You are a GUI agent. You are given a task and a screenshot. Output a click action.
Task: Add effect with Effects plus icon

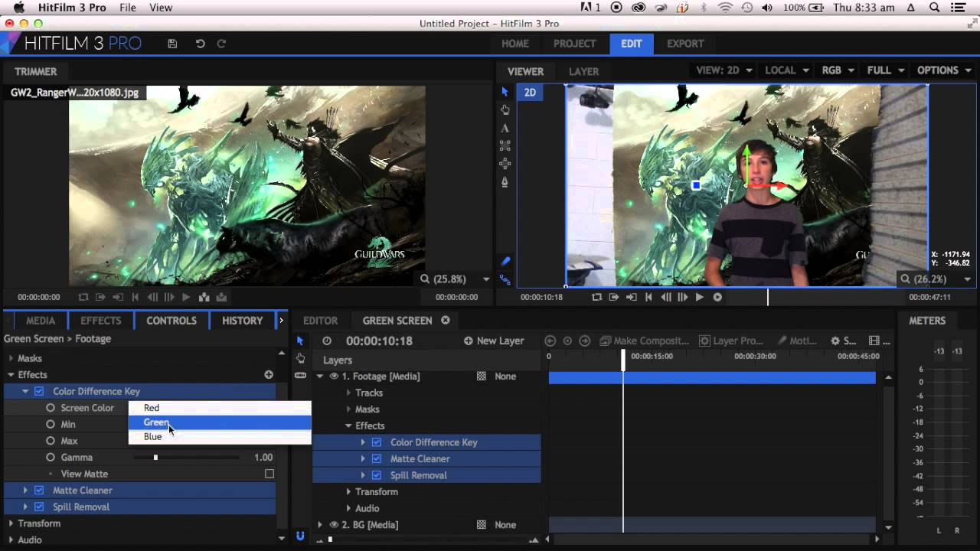point(269,374)
